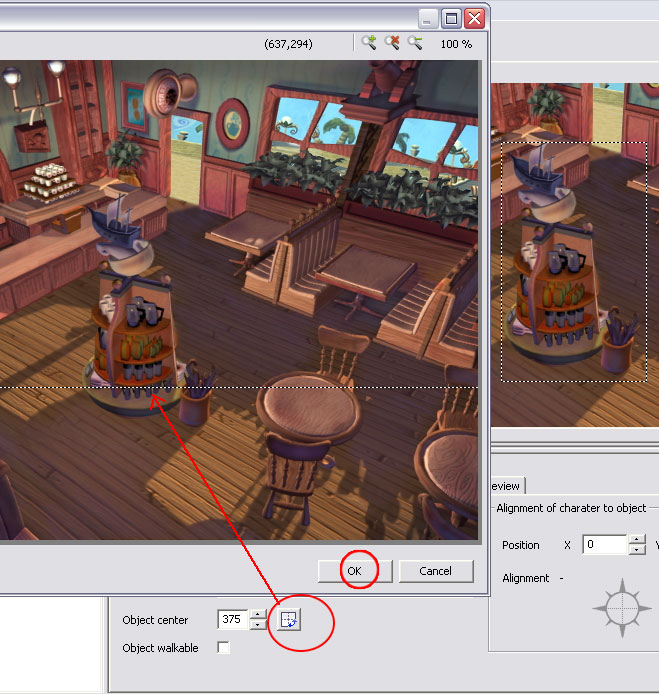Switch to the partially visible Preview tab

(507, 486)
